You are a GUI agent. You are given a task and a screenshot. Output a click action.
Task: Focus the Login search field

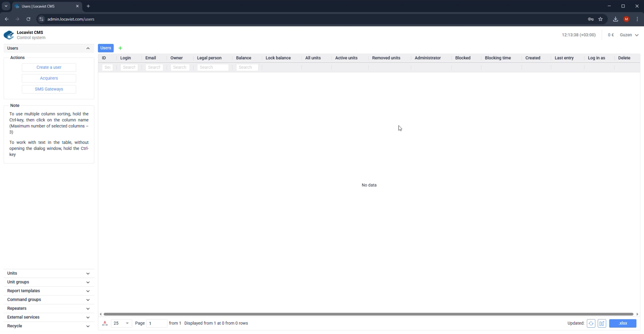click(x=129, y=67)
